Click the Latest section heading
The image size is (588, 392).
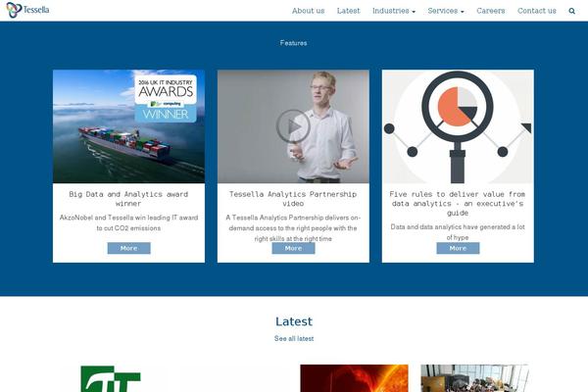point(294,321)
